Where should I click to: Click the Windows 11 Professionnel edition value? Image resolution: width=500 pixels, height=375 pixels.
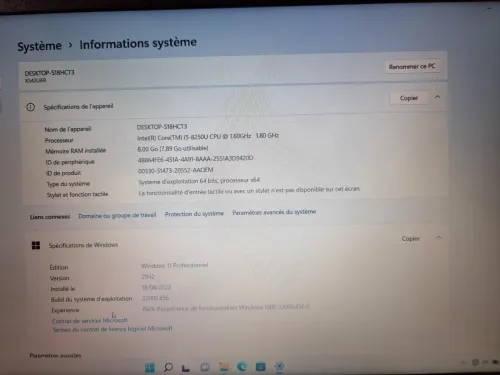[x=174, y=266]
